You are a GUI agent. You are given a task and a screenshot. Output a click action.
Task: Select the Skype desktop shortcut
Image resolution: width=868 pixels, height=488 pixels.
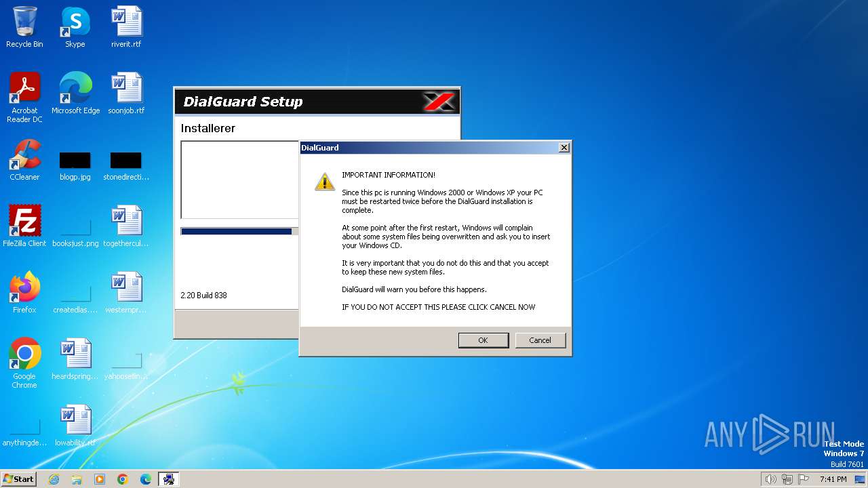75,28
